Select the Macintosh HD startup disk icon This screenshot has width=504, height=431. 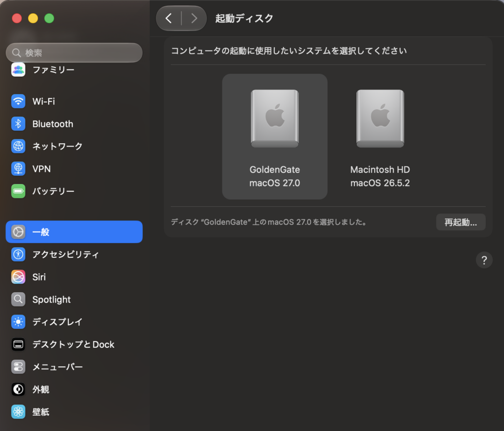point(380,119)
